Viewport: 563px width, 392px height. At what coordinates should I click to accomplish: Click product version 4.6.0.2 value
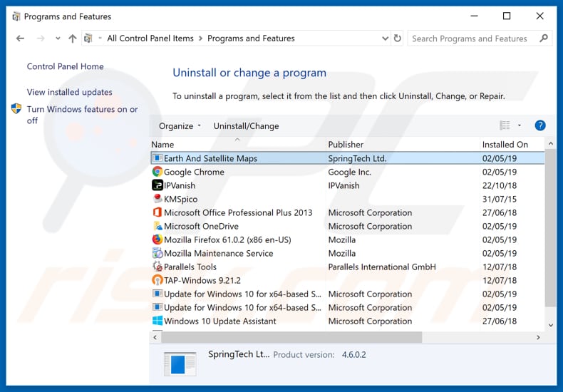coord(353,355)
